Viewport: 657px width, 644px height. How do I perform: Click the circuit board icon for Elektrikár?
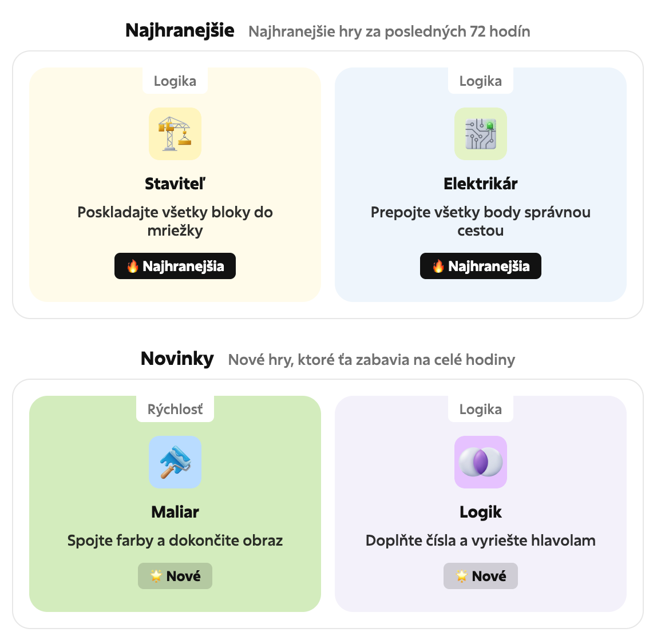[481, 134]
